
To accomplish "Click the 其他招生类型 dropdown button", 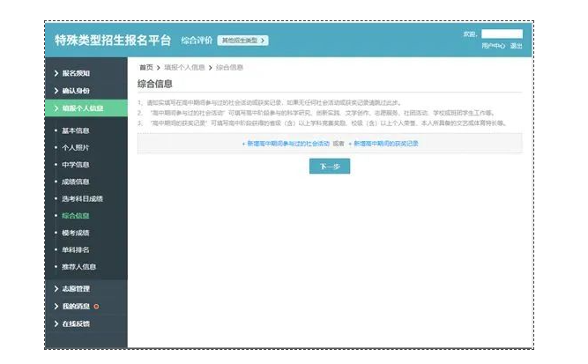I will (242, 41).
